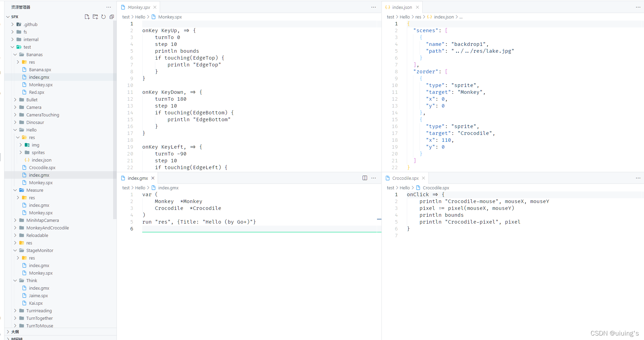644x340 pixels.
Task: Expand the CameraTouching folder
Action: pos(15,115)
